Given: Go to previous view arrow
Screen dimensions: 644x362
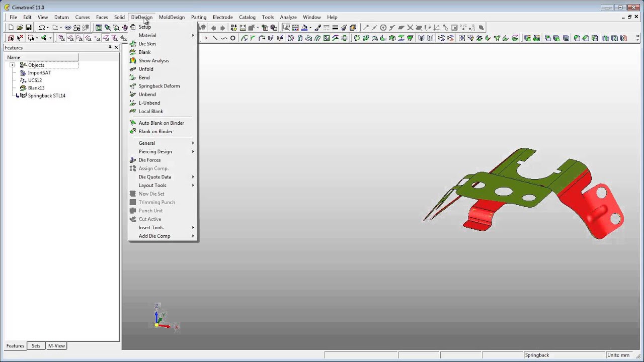Looking at the screenshot, I should coord(214,28).
